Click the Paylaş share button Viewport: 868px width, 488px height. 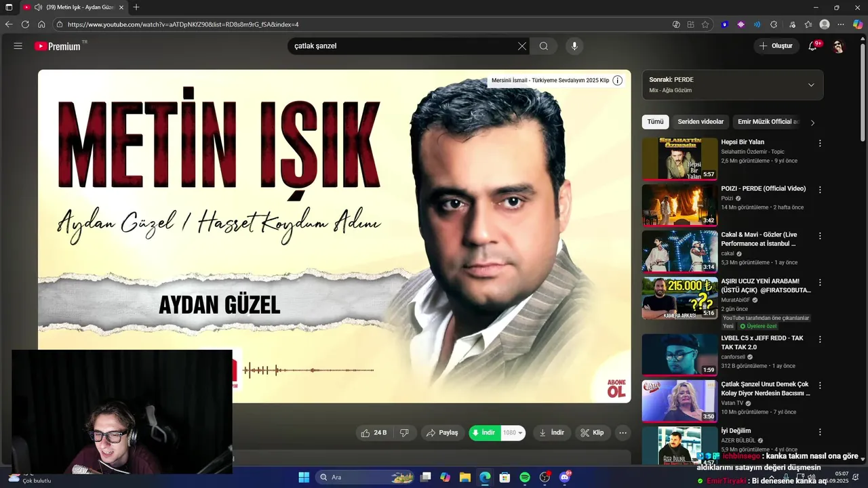442,432
